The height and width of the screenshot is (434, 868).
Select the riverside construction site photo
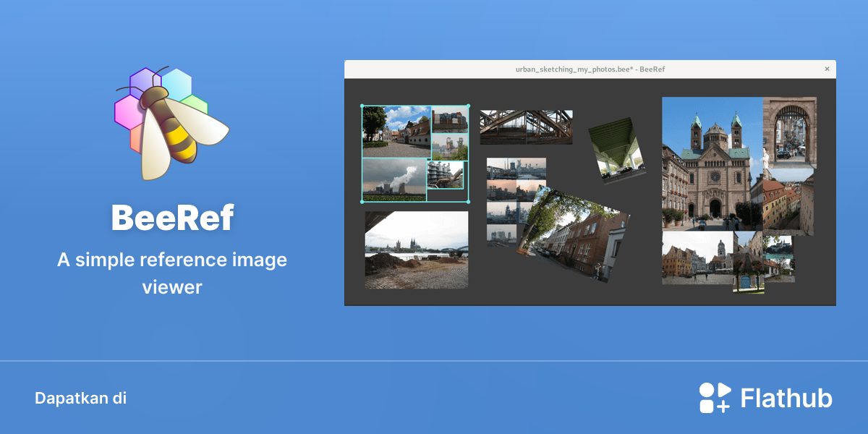click(416, 250)
